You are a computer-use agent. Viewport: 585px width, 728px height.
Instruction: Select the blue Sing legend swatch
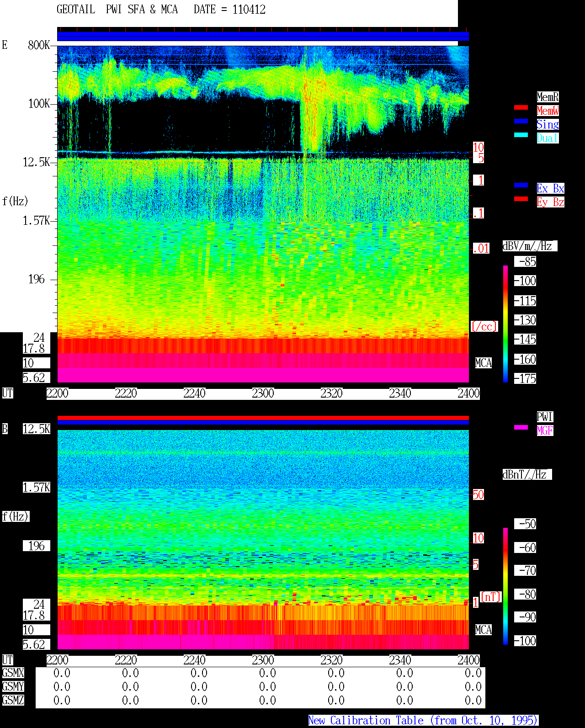point(521,122)
